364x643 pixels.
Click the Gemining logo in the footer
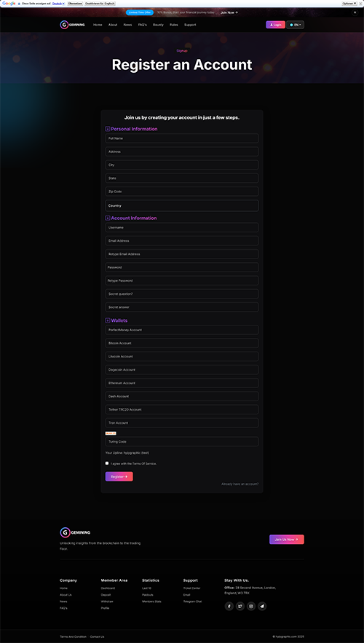[75, 532]
